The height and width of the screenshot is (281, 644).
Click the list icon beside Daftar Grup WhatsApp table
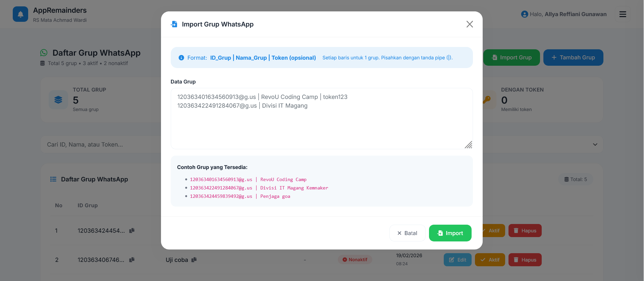(53, 179)
